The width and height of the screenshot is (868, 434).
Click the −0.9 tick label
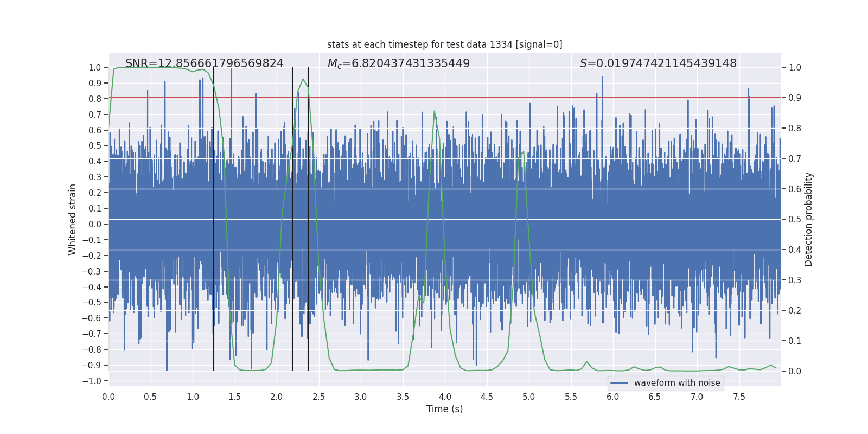[92, 365]
